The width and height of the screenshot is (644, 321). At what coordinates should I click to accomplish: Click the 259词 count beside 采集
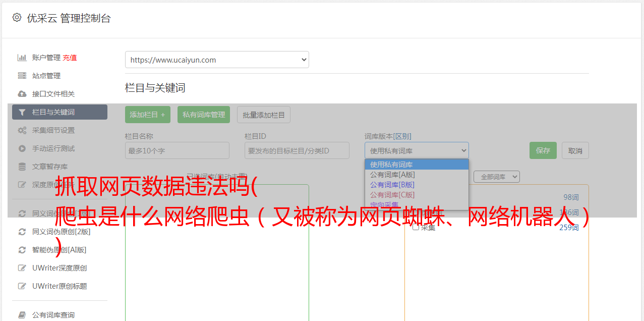569,228
